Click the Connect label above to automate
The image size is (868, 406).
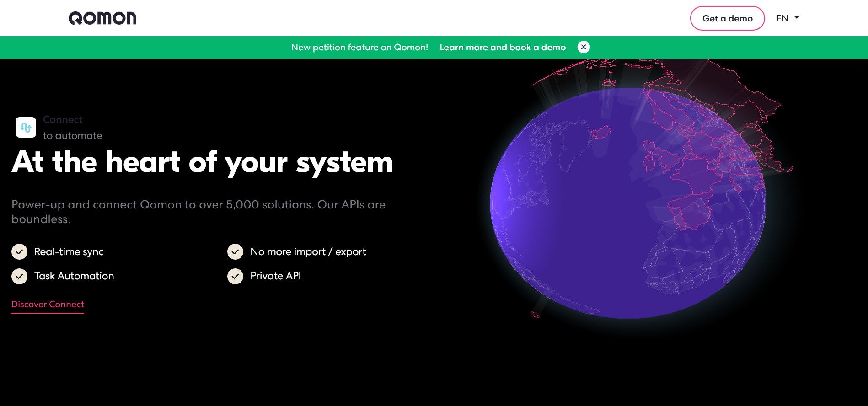63,120
